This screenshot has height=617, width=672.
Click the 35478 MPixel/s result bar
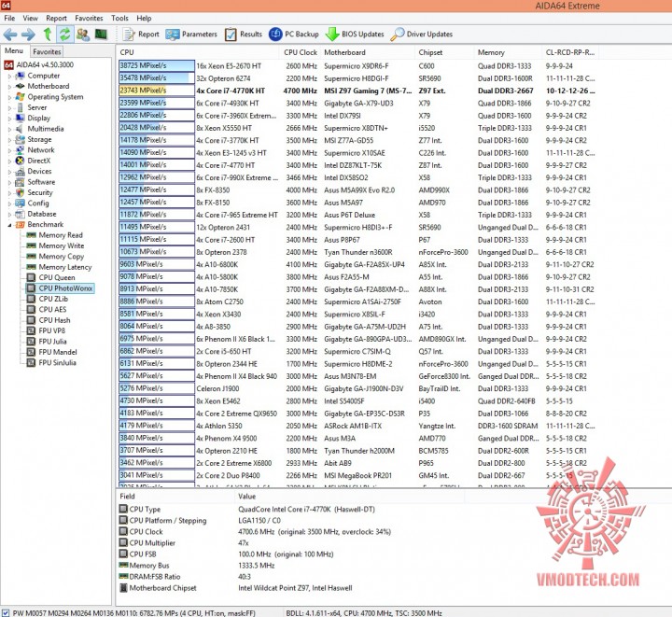click(157, 78)
